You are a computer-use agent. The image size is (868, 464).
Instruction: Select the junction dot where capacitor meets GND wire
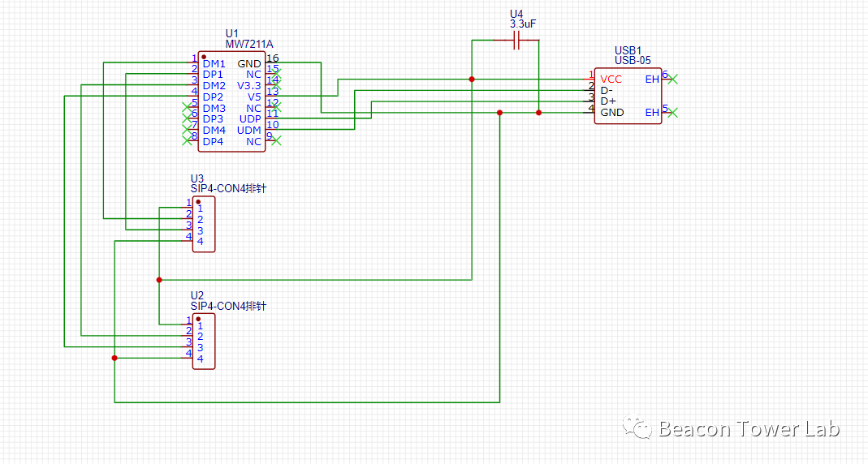(538, 113)
